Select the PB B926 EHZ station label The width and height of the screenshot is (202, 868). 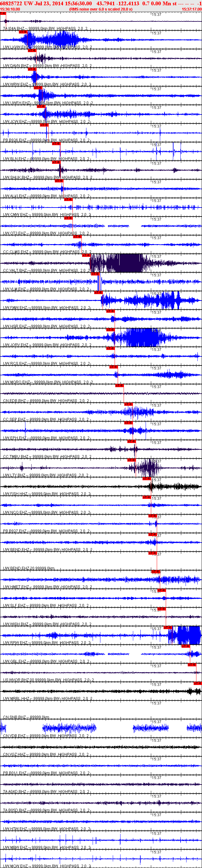point(46,140)
